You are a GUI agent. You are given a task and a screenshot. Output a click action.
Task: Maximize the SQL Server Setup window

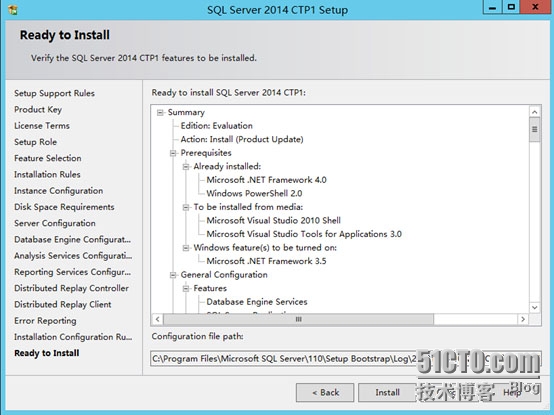point(511,7)
